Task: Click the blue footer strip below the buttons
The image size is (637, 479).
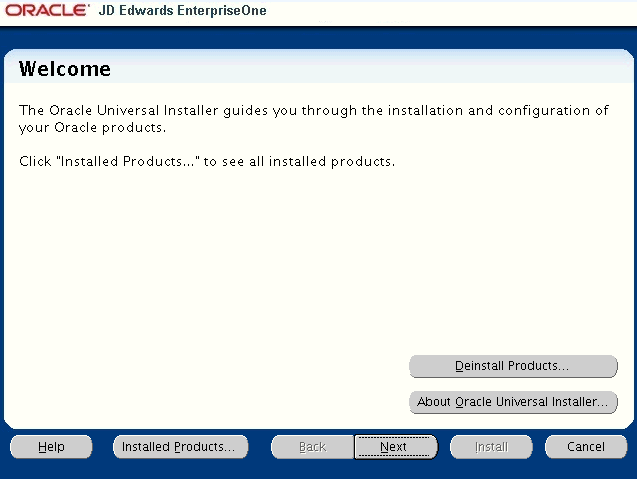Action: tap(318, 470)
